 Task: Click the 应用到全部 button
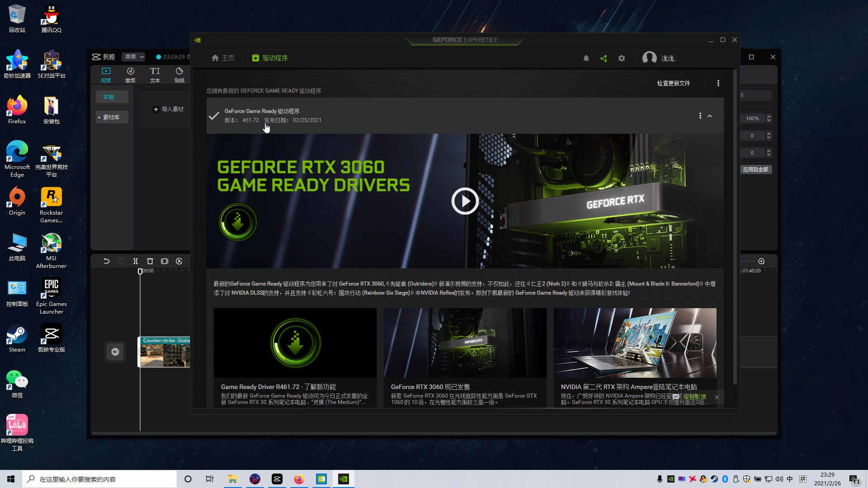[x=755, y=169]
